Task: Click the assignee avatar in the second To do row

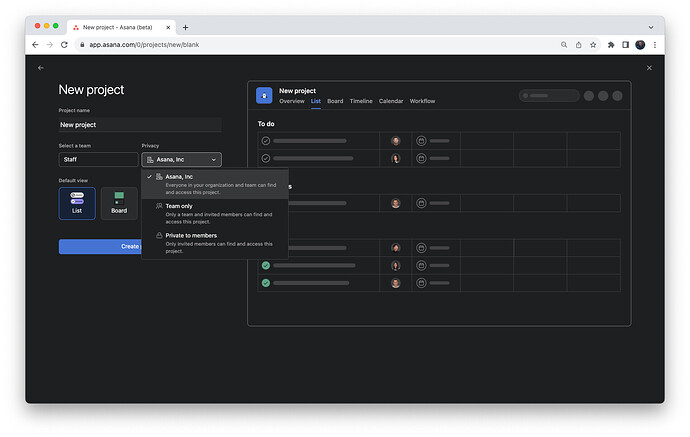Action: pyautogui.click(x=396, y=158)
